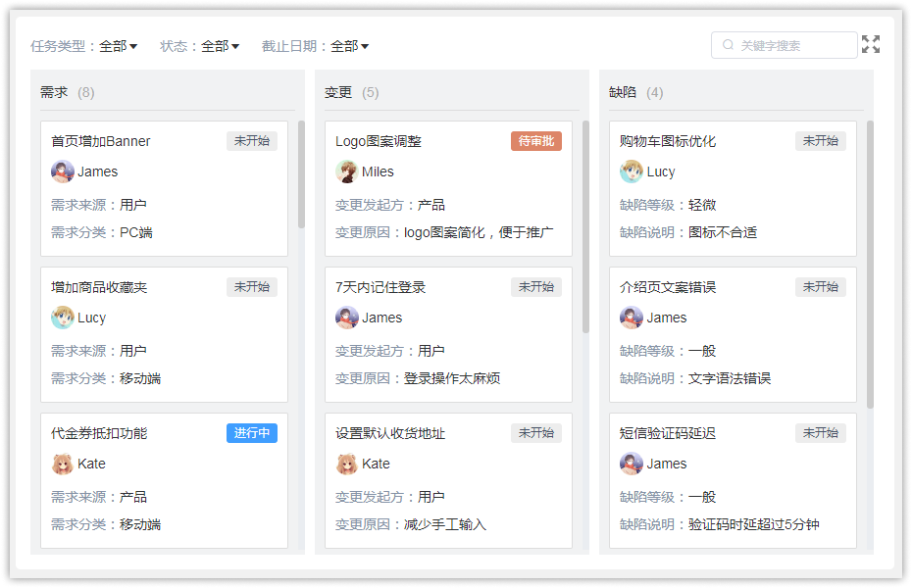The width and height of the screenshot is (912, 588).
Task: Click Kate avatar on 代金券抵扣功能 card
Action: [x=62, y=464]
